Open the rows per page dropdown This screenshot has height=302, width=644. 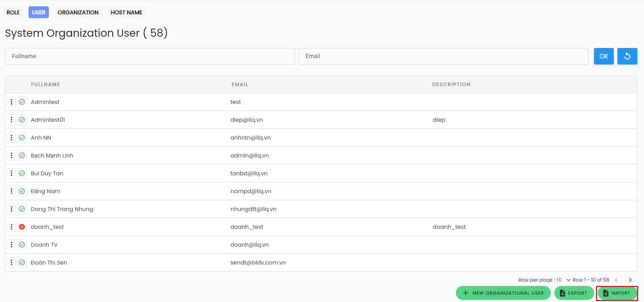[563, 280]
